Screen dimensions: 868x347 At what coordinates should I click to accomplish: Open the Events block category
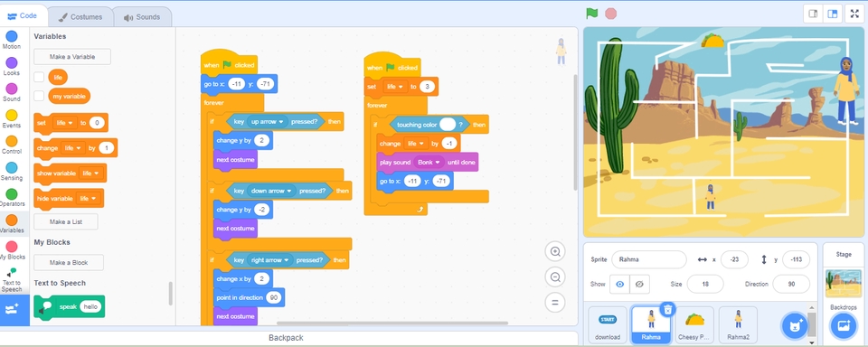tap(12, 119)
